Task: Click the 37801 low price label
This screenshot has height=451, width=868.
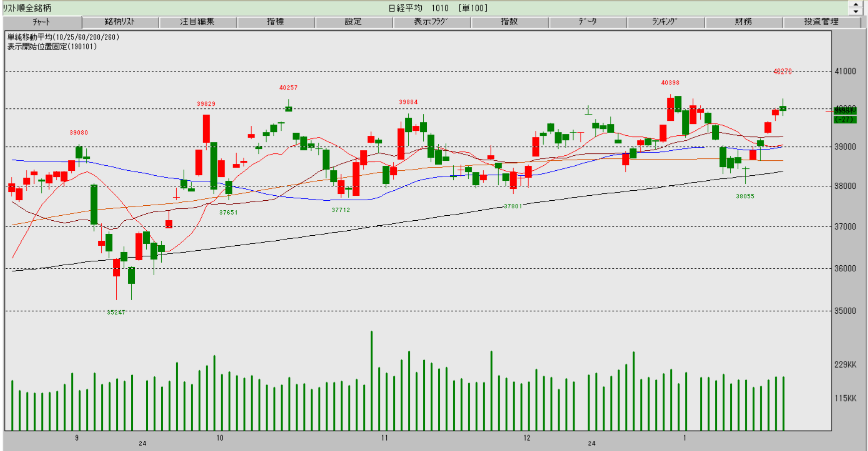Action: pos(513,206)
